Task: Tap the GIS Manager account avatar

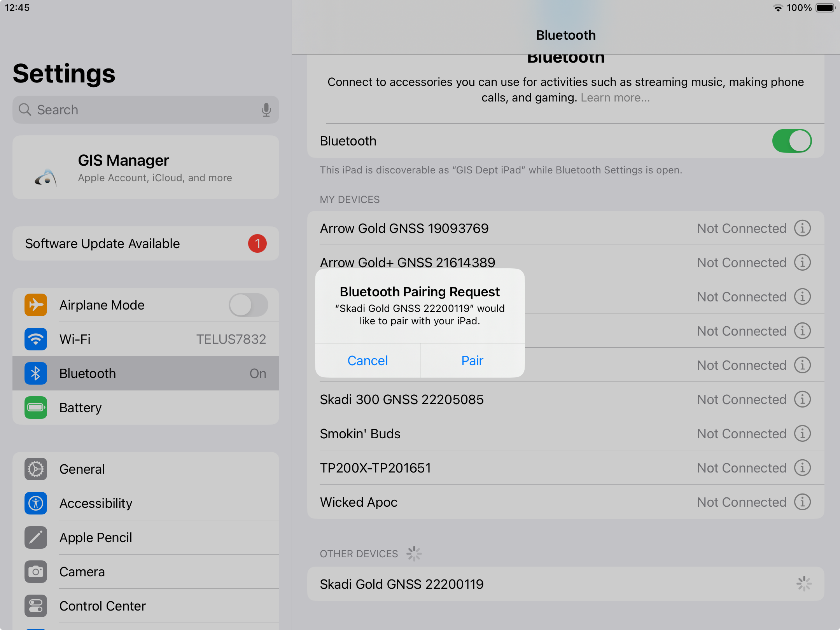Action: [x=46, y=178]
